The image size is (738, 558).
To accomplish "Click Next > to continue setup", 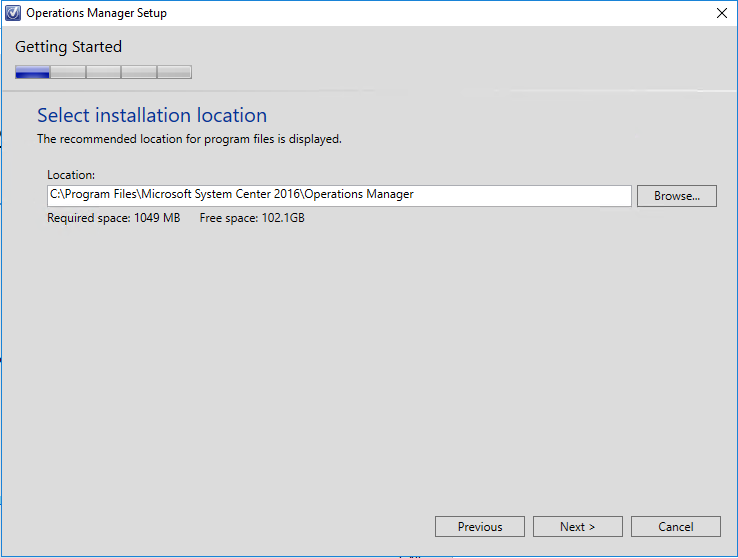I will (578, 526).
